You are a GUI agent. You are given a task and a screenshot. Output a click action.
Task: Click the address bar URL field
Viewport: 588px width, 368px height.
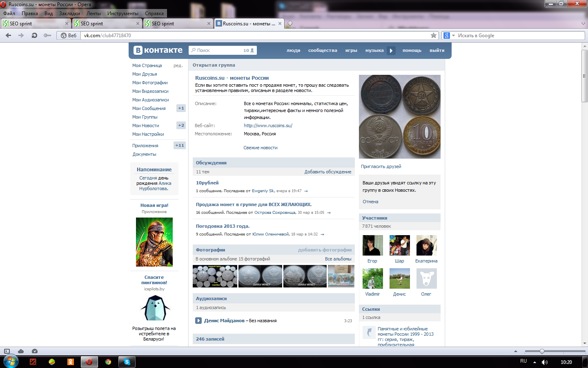(x=255, y=36)
